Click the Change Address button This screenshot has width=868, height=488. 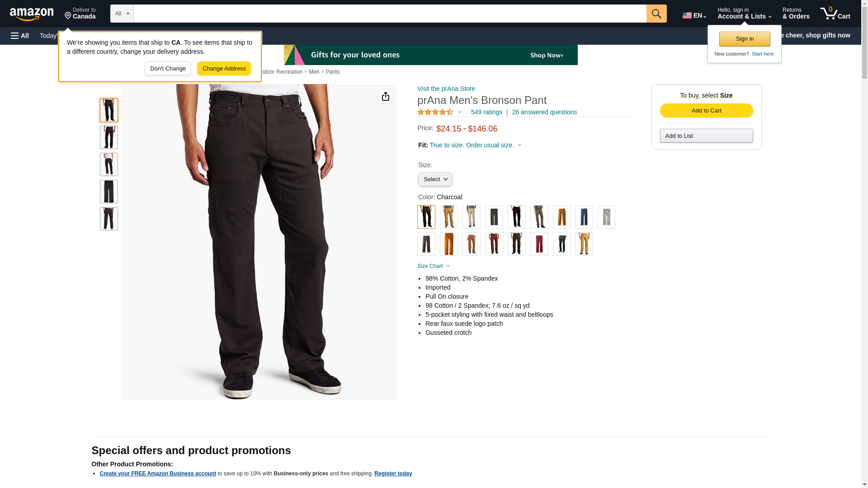(224, 69)
